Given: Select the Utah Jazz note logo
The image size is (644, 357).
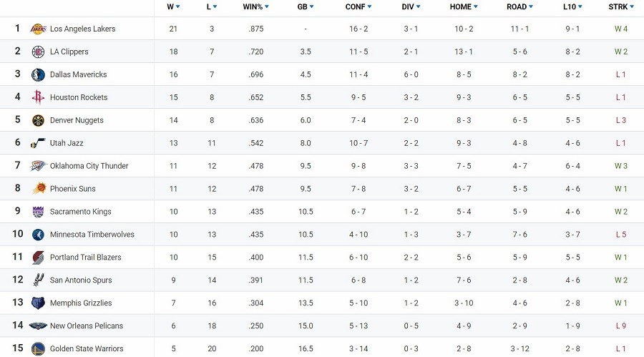Looking at the screenshot, I should (x=38, y=143).
